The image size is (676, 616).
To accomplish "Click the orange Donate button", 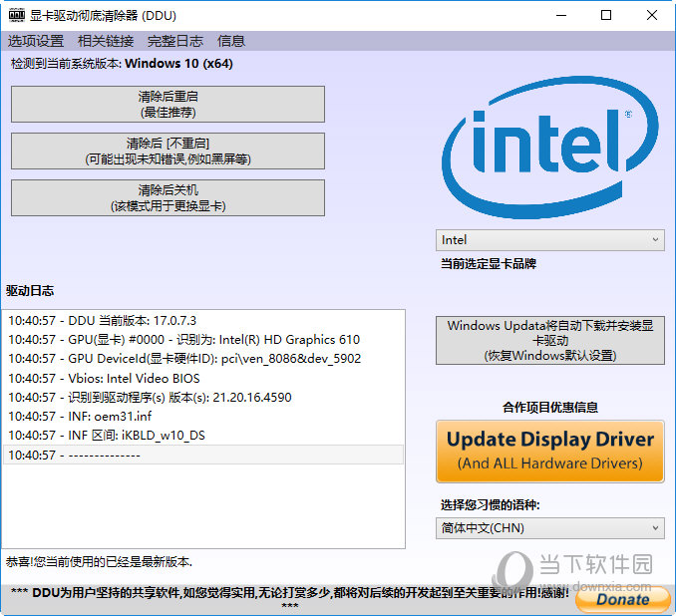I will [x=623, y=600].
